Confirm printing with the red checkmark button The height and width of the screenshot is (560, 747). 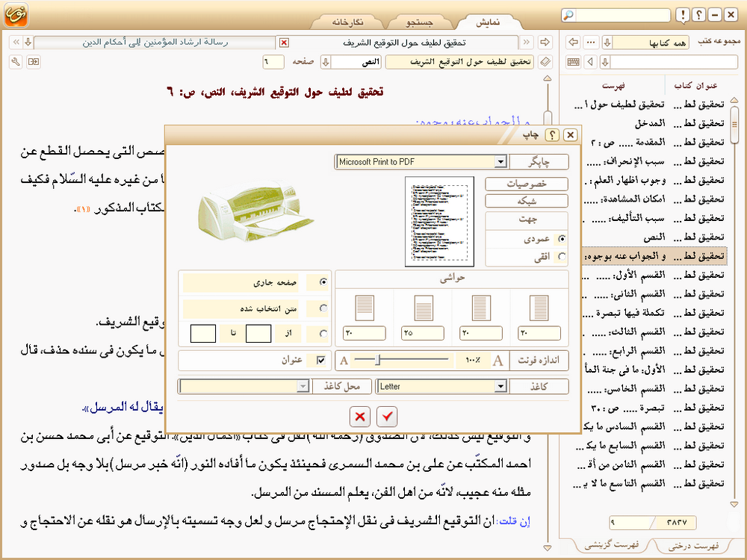[387, 417]
